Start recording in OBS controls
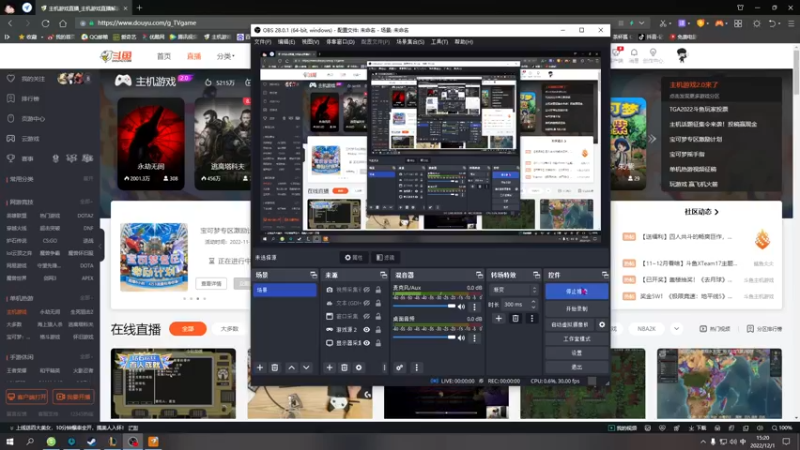This screenshot has width=800, height=450. pos(577,309)
